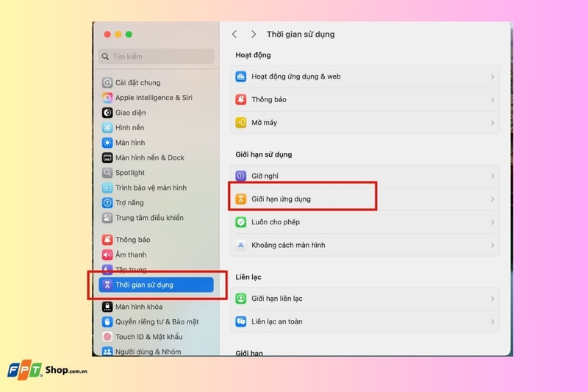Click Hoạt động ứng dụng & web chart icon
This screenshot has height=392, width=588.
241,76
